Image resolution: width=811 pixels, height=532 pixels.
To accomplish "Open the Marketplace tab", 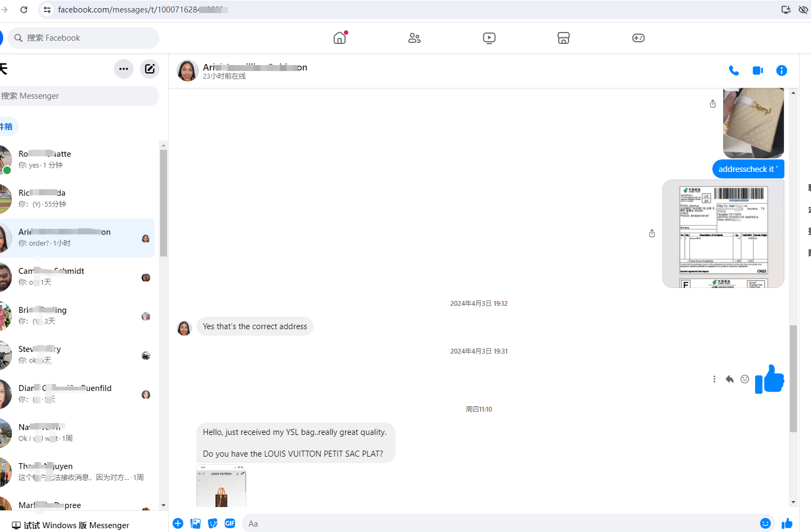I will [x=564, y=38].
